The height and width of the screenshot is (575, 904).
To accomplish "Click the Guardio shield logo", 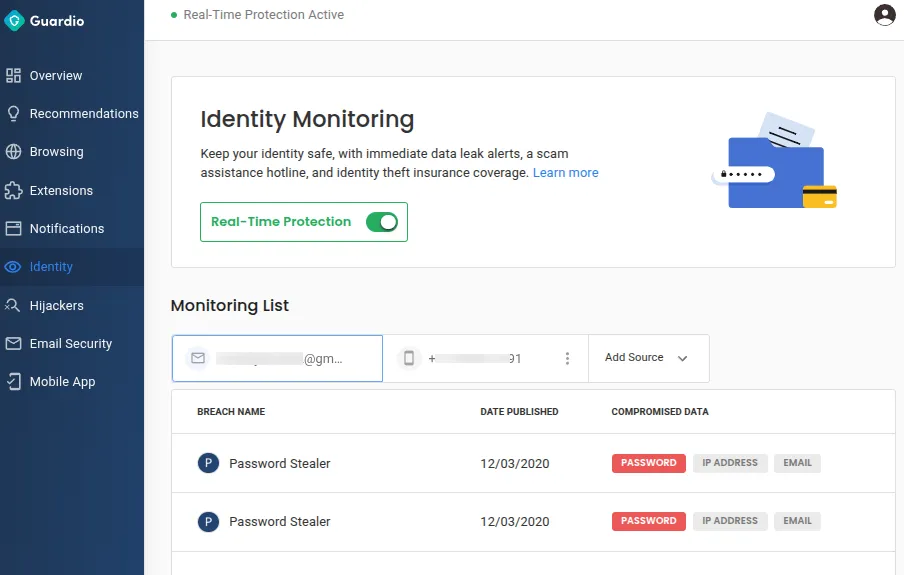I will pyautogui.click(x=14, y=21).
